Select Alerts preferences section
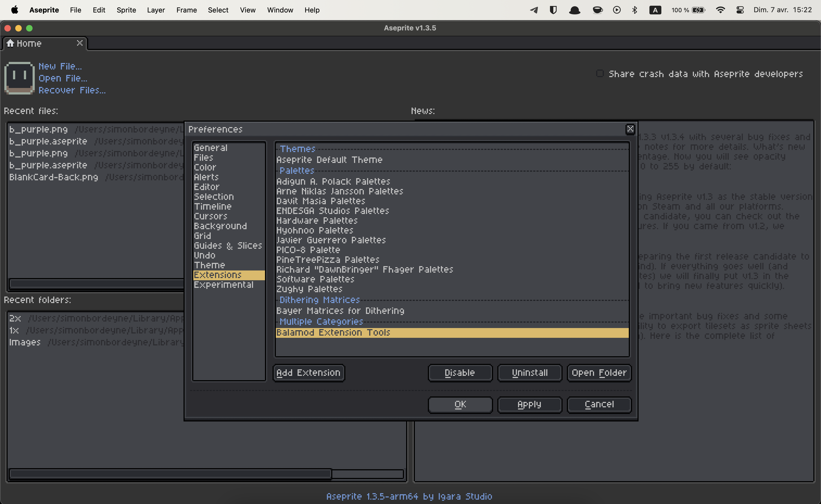The width and height of the screenshot is (821, 504). (x=229, y=177)
